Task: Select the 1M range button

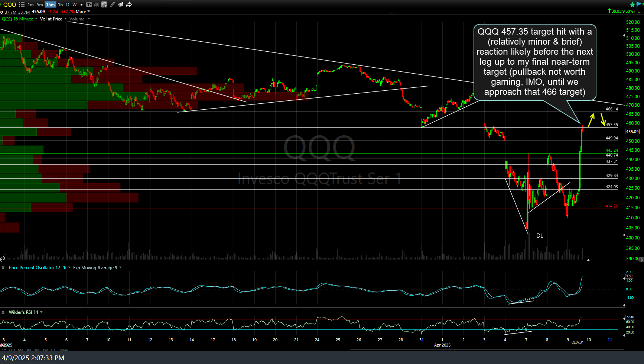Action: click(37, 350)
